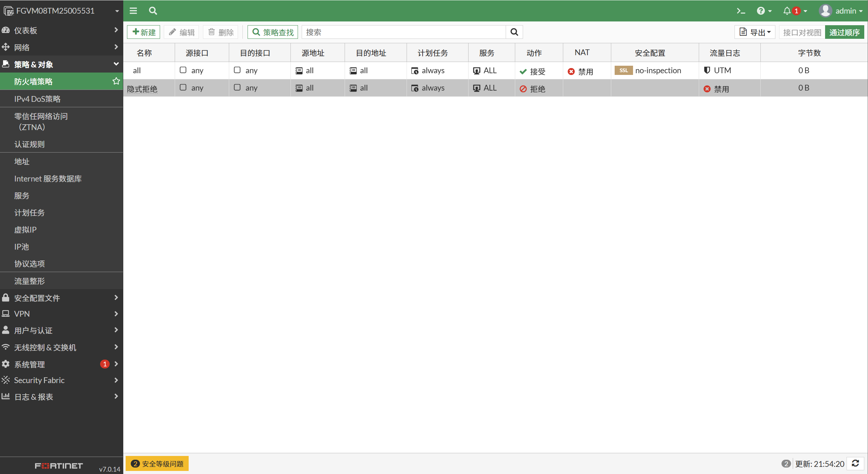
Task: Click source address all in all row
Action: tap(304, 70)
